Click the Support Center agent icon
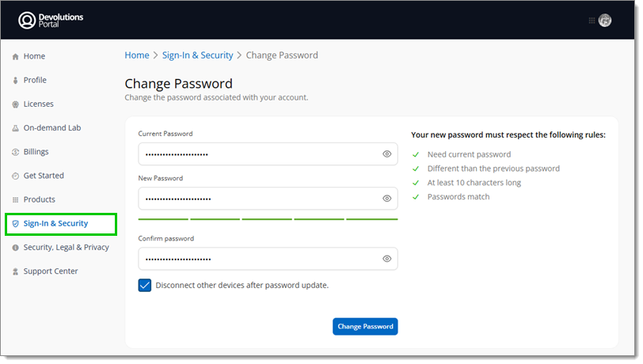This screenshot has height=364, width=643. (x=16, y=271)
